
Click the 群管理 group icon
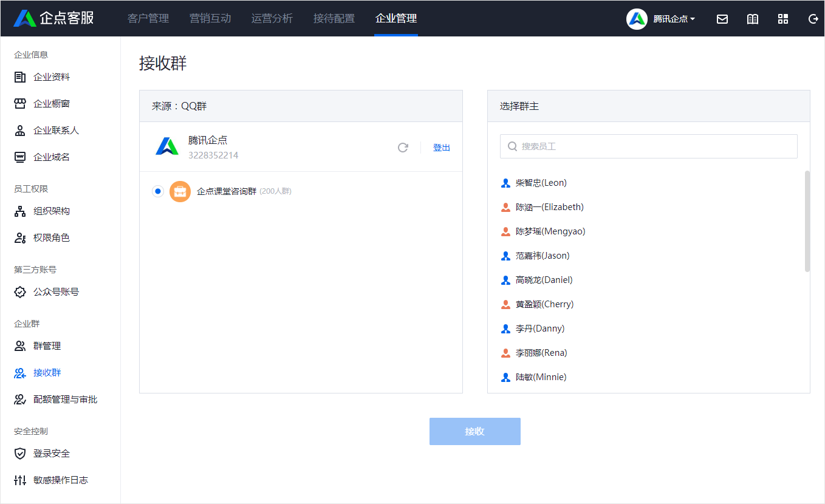(x=19, y=346)
